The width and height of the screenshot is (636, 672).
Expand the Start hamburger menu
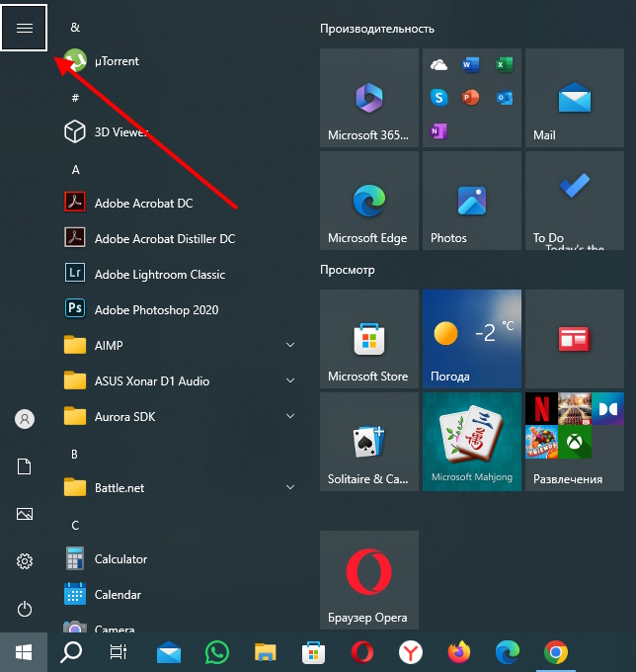coord(24,28)
